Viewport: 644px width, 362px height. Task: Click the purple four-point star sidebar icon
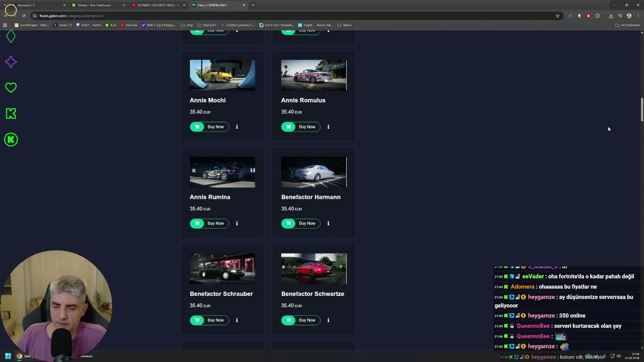point(11,62)
